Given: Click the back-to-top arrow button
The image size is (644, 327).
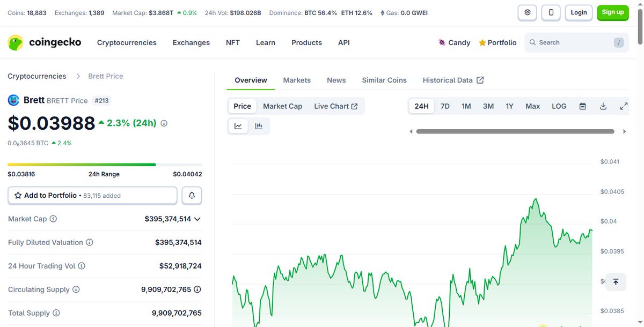Looking at the screenshot, I should point(616,281).
